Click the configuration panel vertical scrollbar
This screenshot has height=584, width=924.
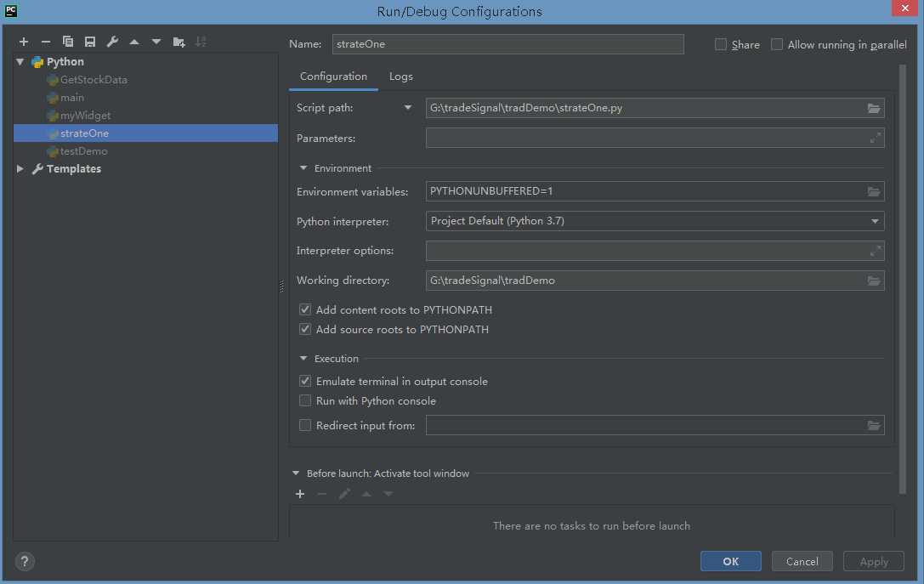tap(902, 280)
